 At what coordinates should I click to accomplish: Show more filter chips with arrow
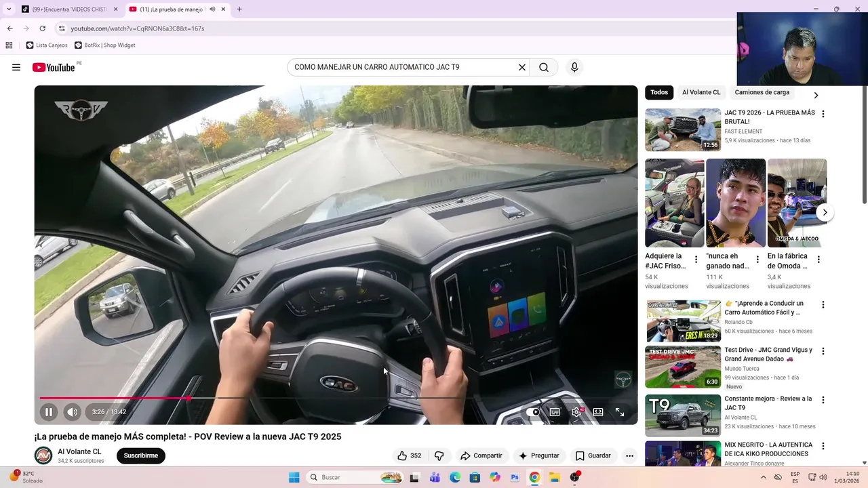click(816, 95)
